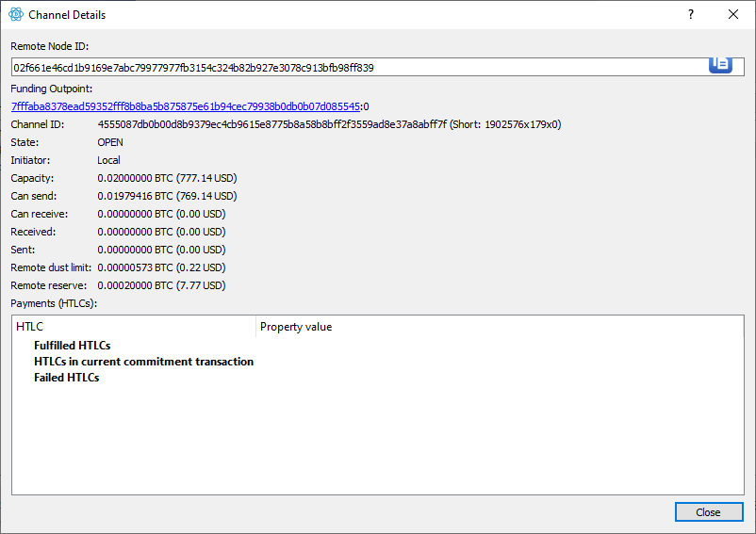Close the Channel Details dialog window

732,14
